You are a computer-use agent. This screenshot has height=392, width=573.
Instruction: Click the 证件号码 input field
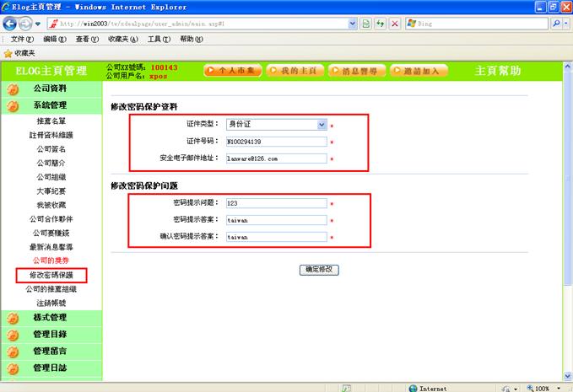click(275, 141)
